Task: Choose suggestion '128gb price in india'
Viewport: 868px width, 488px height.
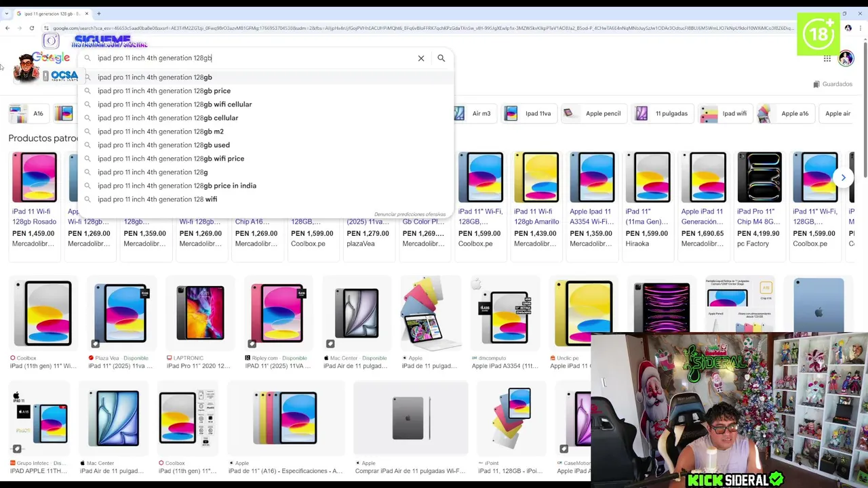Action: click(x=266, y=186)
